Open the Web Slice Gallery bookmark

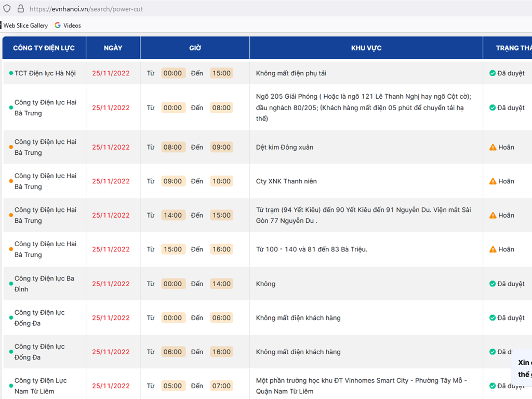click(x=25, y=25)
